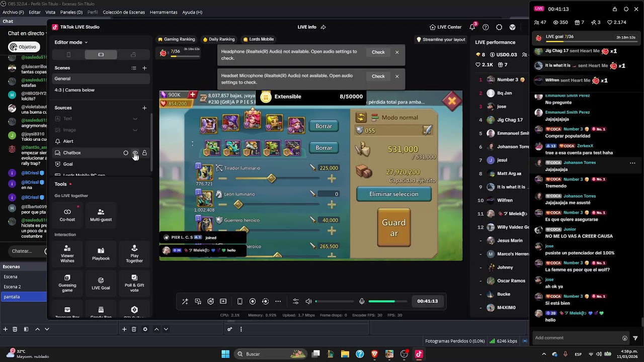644x362 pixels.
Task: Click the record button in stream toolbar
Action: point(253,301)
